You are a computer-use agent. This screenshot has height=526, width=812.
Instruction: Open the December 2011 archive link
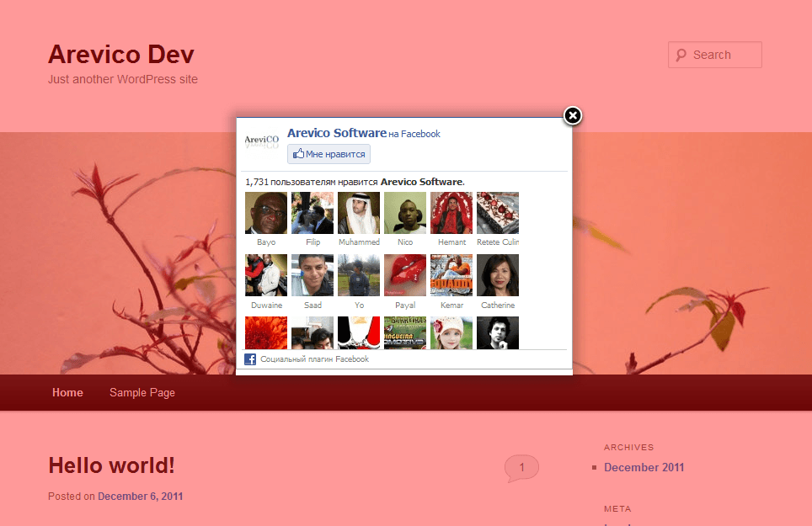(x=644, y=468)
